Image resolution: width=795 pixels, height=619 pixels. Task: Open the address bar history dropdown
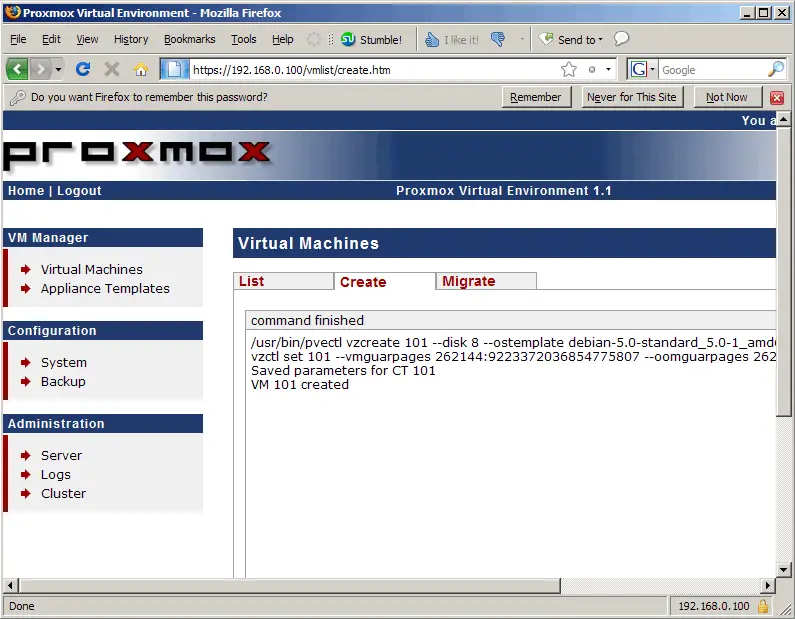point(608,69)
